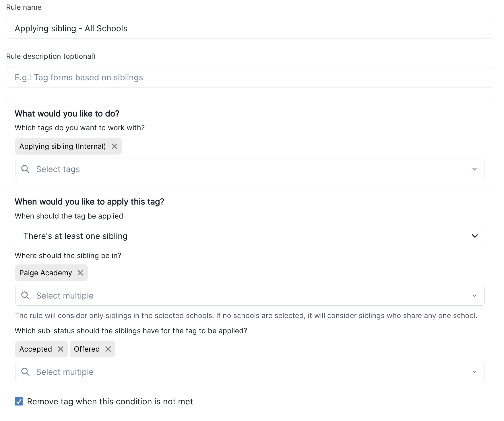Screen dimensions: 504x421
Task: Remove the Accepted sub-status
Action: (x=61, y=349)
